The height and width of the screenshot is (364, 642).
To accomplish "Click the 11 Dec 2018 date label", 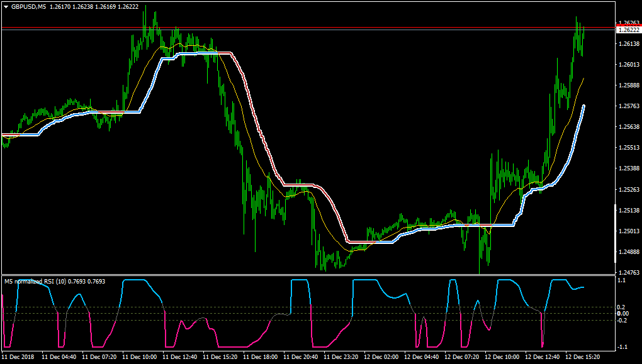I will 18,357.
